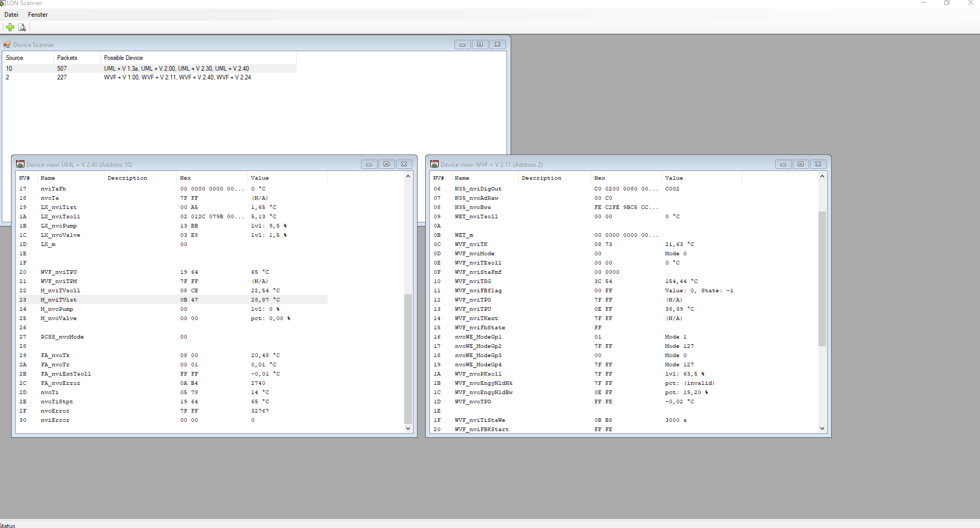The height and width of the screenshot is (528, 980).
Task: Select the nvoWE_ModeGp1 row
Action: point(587,337)
